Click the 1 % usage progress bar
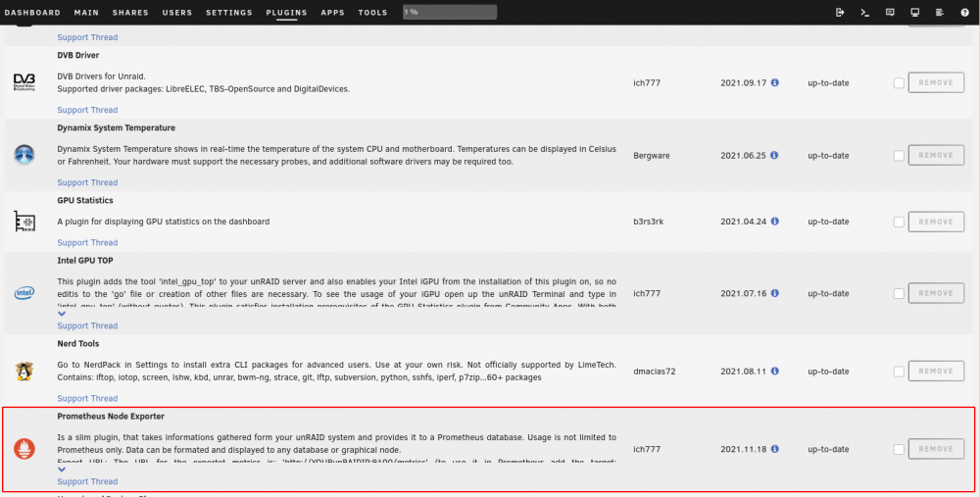Screen dimensions: 980x497 tap(450, 12)
